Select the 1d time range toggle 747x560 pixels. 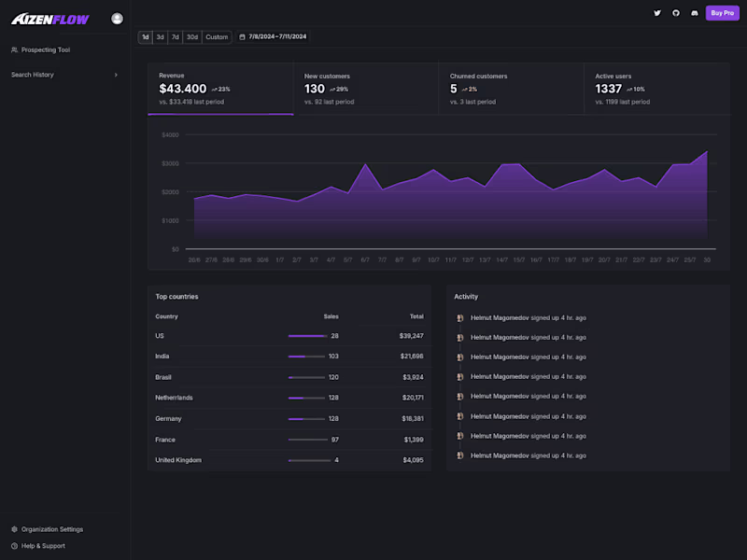[146, 36]
